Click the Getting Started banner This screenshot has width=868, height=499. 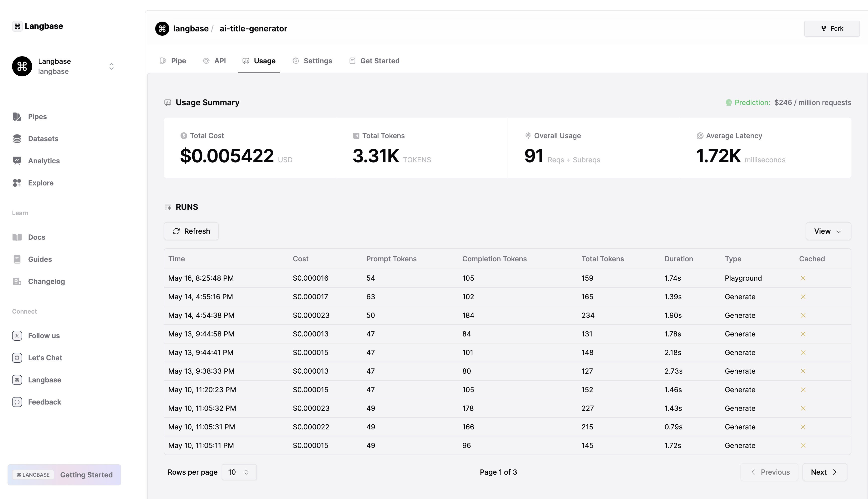pyautogui.click(x=64, y=475)
